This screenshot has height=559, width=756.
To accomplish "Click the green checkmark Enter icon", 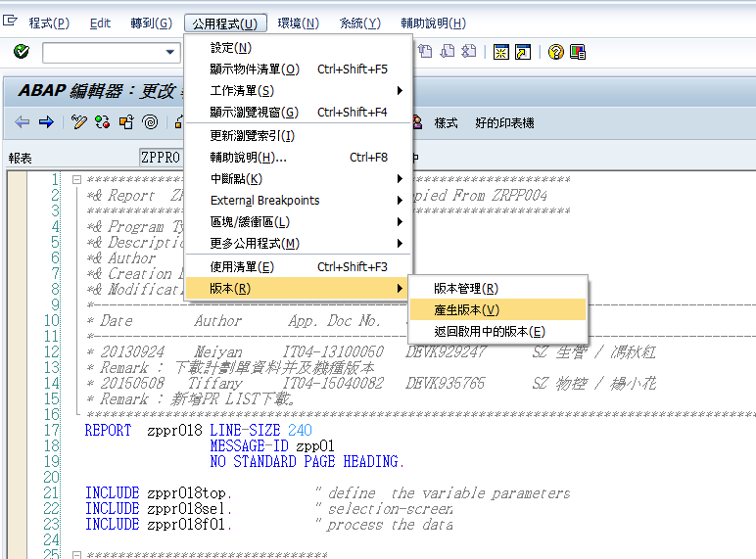I will point(22,52).
